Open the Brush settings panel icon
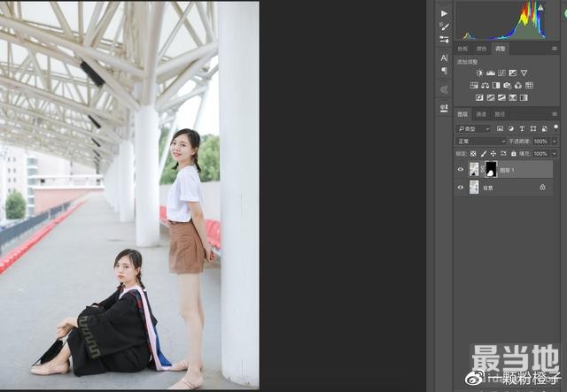This screenshot has height=392, width=567. [444, 27]
